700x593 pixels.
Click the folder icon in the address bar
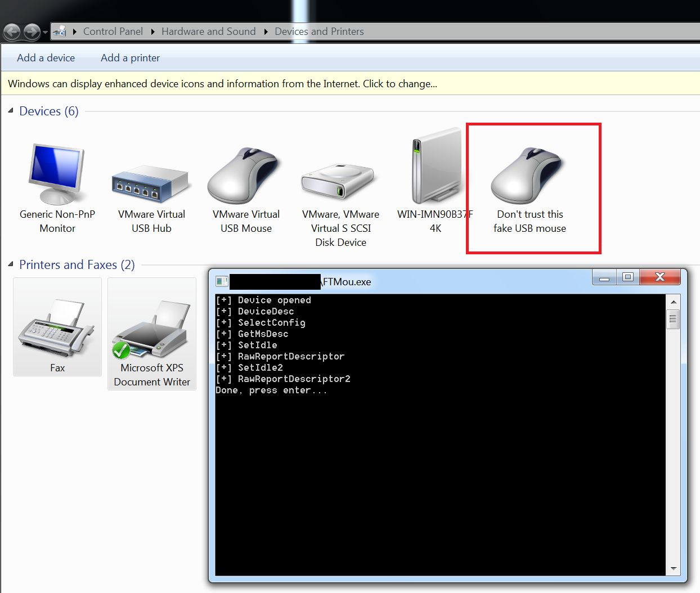click(60, 32)
